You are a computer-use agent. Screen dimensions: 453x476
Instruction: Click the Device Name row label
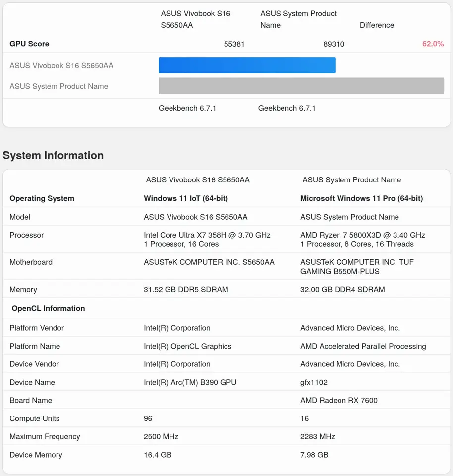32,382
